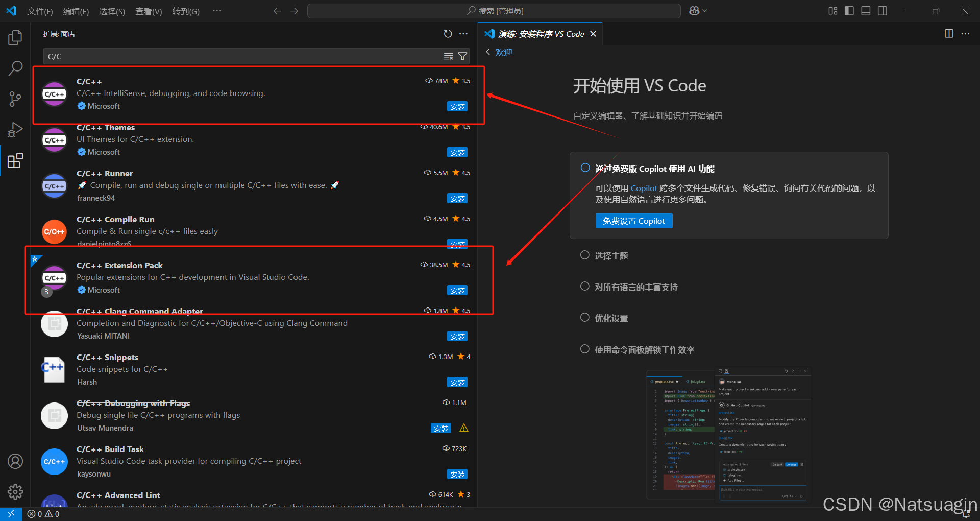Image resolution: width=980 pixels, height=521 pixels.
Task: Go forward with the navigation arrow
Action: click(x=294, y=11)
